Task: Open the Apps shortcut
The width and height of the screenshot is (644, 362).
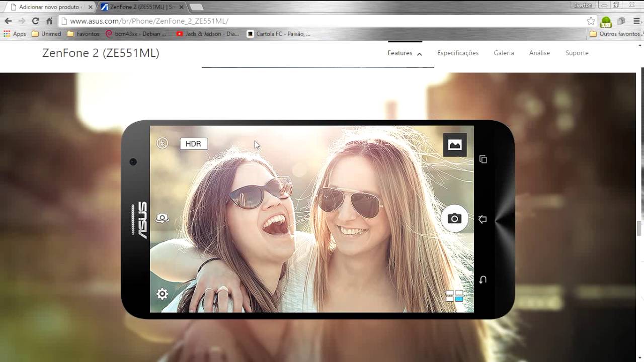Action: tap(15, 34)
